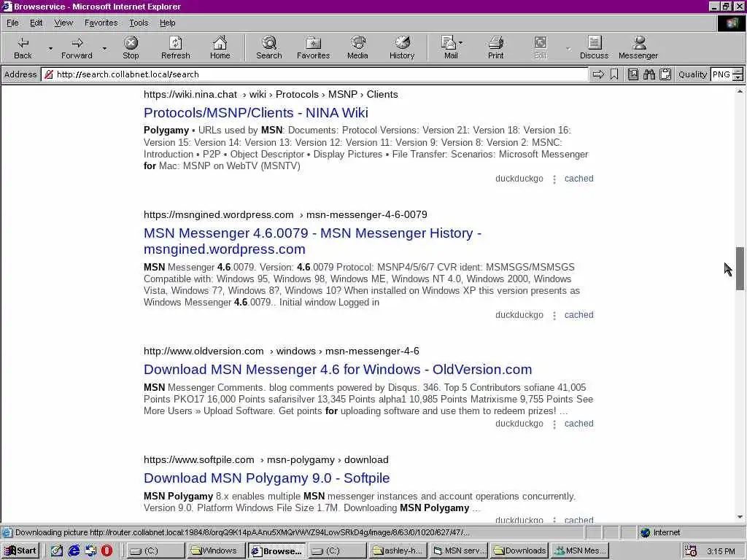This screenshot has height=560, width=747.
Task: Reload the page using Refresh
Action: (175, 47)
